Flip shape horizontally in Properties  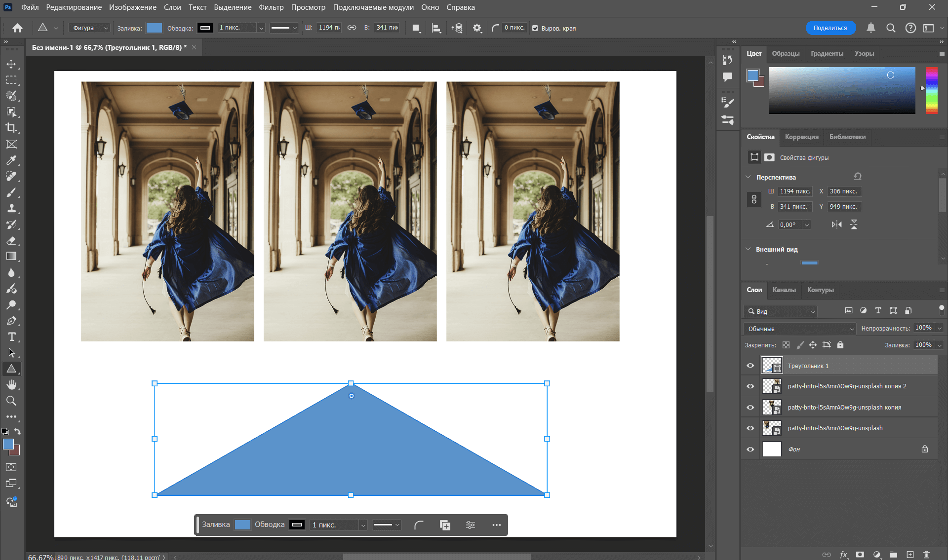tap(836, 224)
